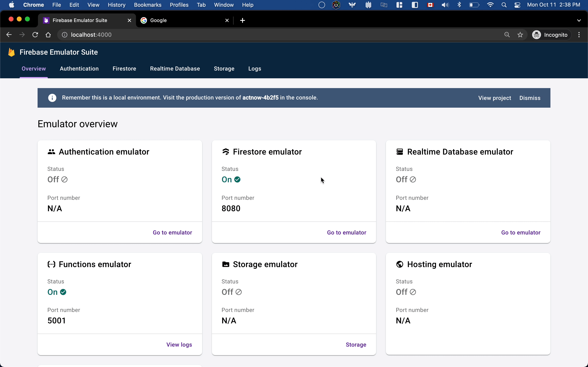Dismiss the local environment banner
The image size is (588, 367).
click(530, 98)
